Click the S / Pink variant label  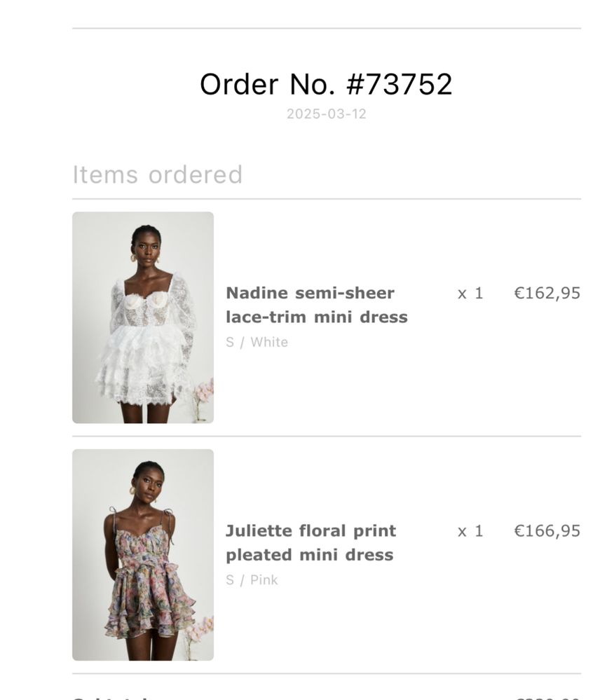[252, 580]
